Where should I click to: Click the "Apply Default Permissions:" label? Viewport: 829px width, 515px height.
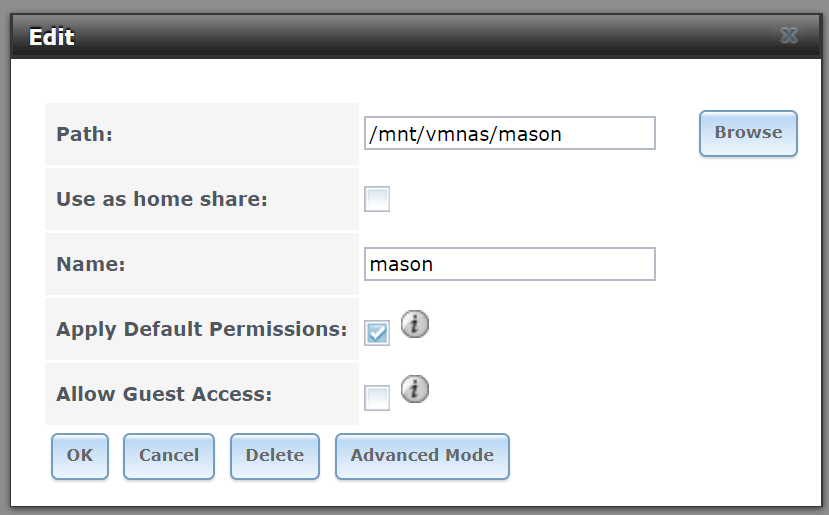pyautogui.click(x=201, y=329)
